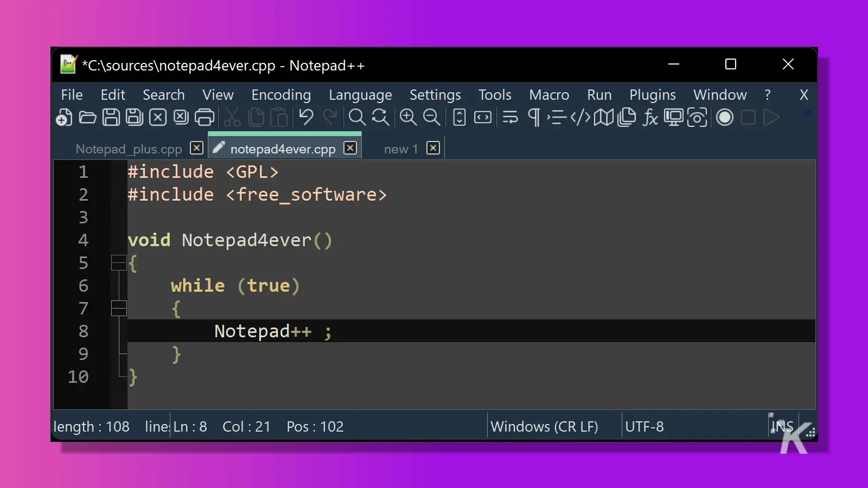This screenshot has width=868, height=488.
Task: Click line number 10 in margin
Action: 78,377
